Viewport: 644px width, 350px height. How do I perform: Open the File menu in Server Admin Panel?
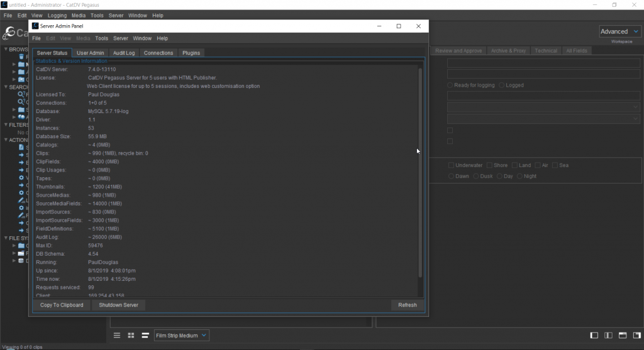36,38
